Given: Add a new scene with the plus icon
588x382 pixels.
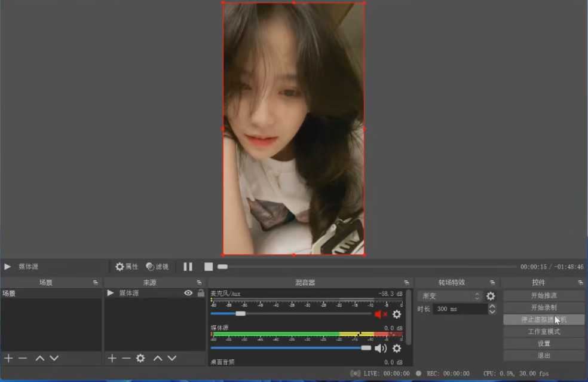Looking at the screenshot, I should (8, 358).
